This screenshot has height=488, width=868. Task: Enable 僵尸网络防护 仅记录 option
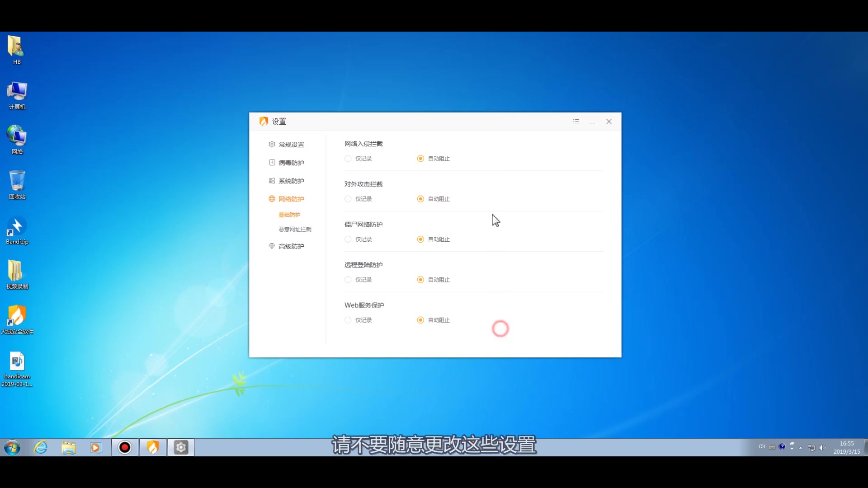(348, 239)
